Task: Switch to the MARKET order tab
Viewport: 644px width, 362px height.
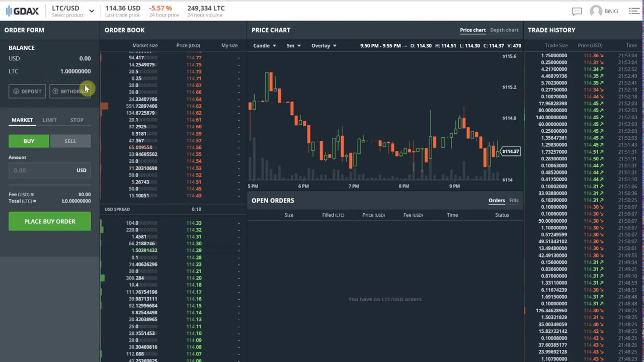Action: click(x=22, y=120)
